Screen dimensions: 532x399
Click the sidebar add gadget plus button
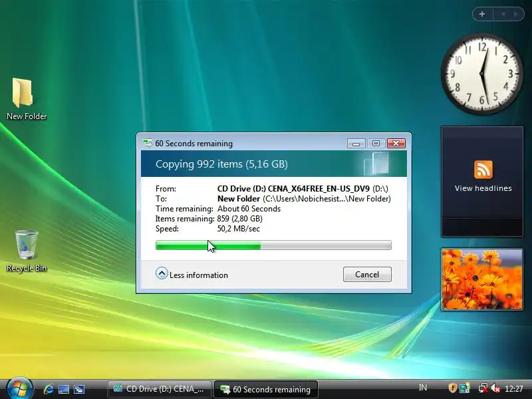481,14
